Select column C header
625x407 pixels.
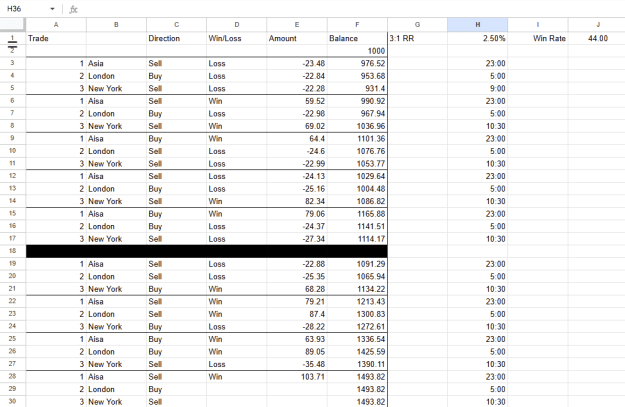[x=177, y=25]
